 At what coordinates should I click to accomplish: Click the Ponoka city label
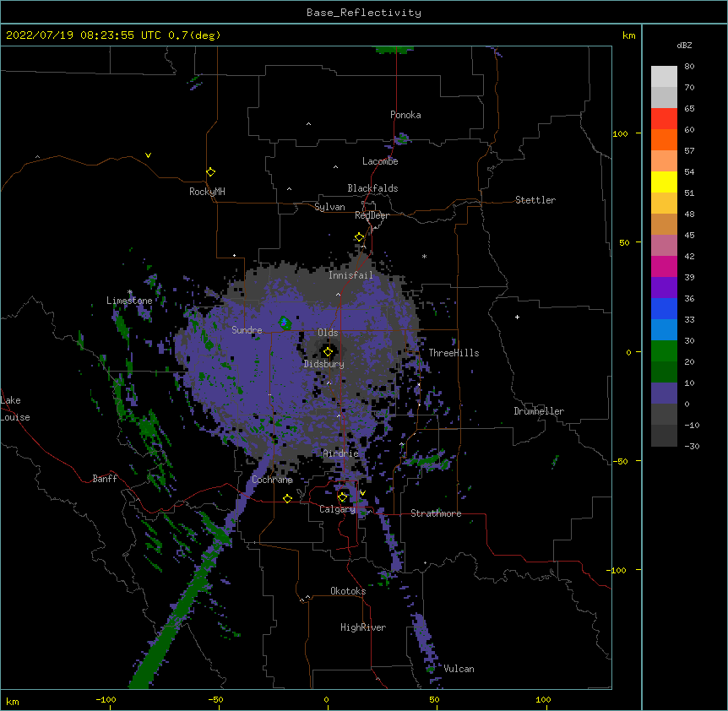[x=405, y=115]
